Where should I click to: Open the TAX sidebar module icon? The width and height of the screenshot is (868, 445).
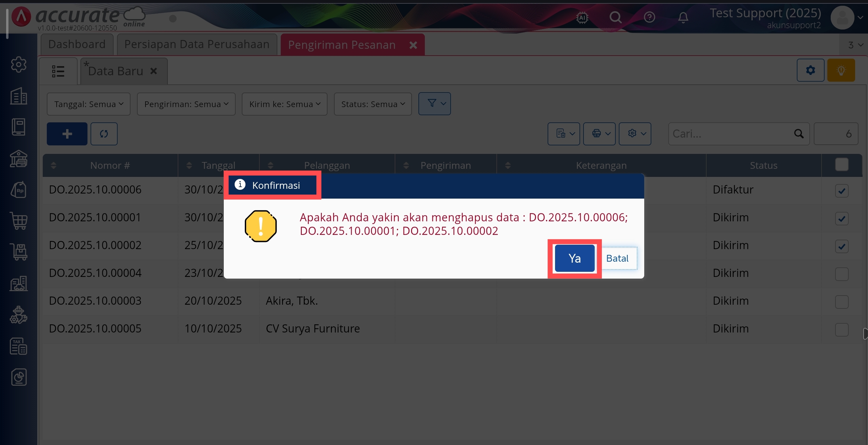click(19, 346)
